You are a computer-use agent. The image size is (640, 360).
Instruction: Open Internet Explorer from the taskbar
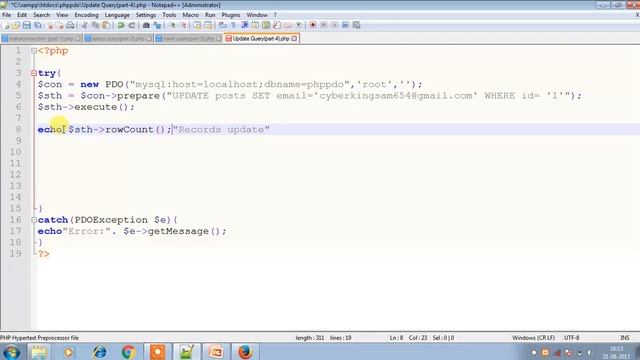(x=99, y=351)
